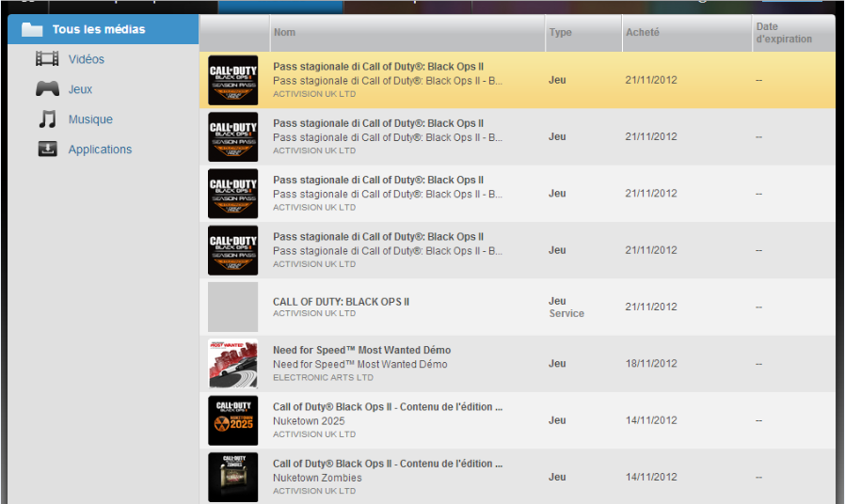Open the Vidéos link in sidebar
Image resolution: width=845 pixels, height=504 pixels.
87,59
